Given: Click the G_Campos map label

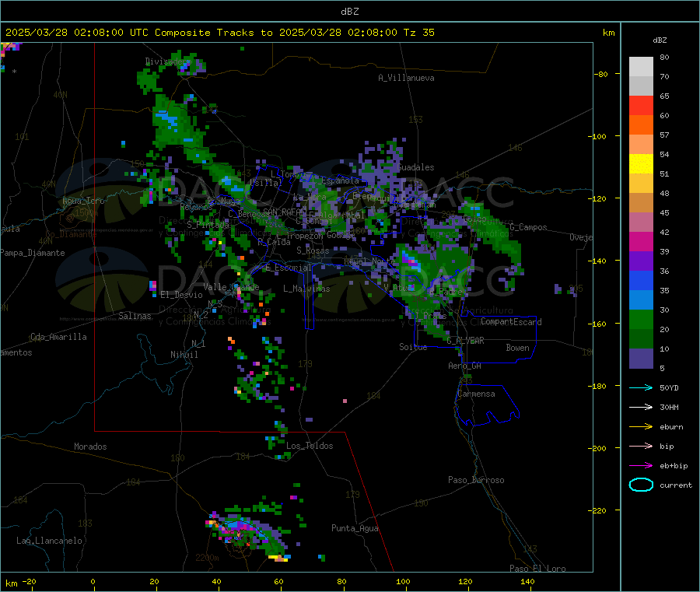Looking at the screenshot, I should [528, 227].
